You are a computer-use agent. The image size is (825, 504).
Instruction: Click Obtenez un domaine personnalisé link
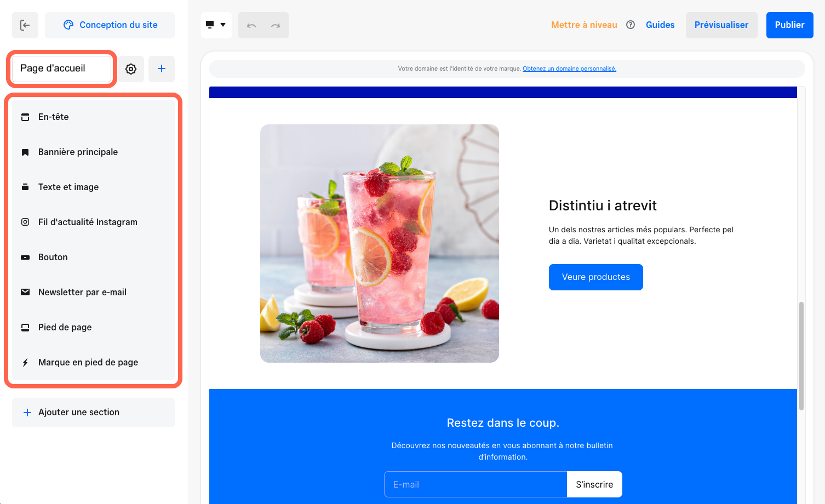pos(569,68)
